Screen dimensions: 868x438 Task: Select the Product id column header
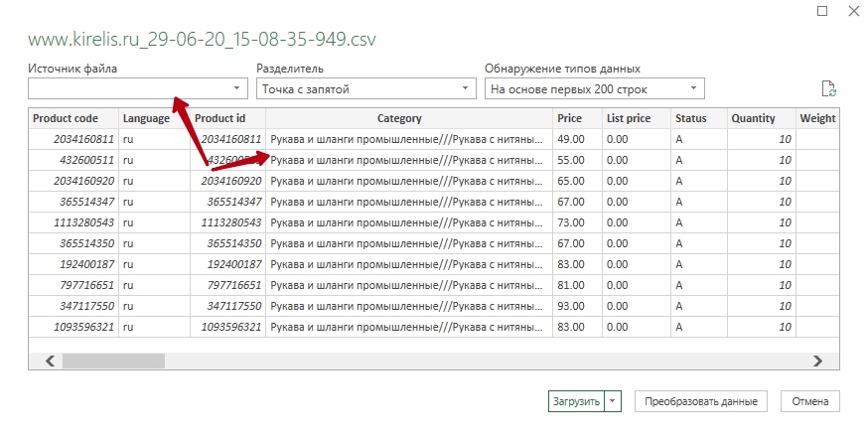[x=228, y=118]
